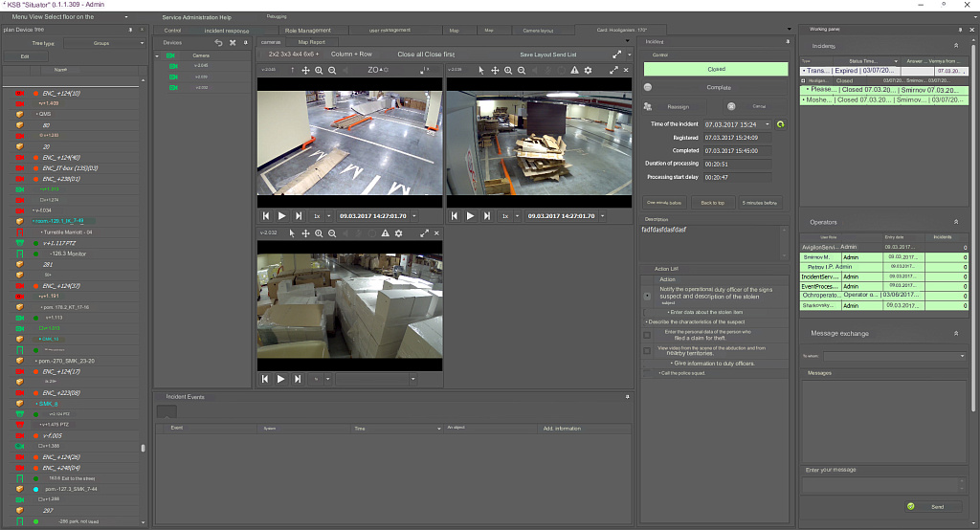The image size is (980, 530).
Task: Click the alarm warning triangle on camera v-2.032
Action: point(385,232)
